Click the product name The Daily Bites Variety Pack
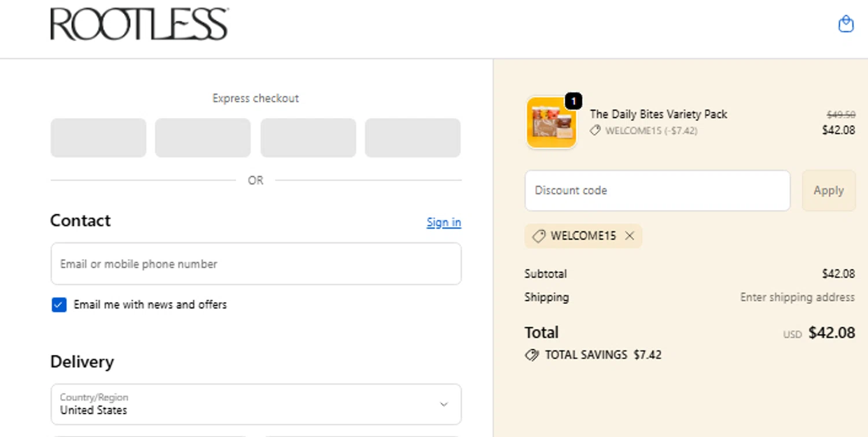The height and width of the screenshot is (437, 868). point(659,114)
